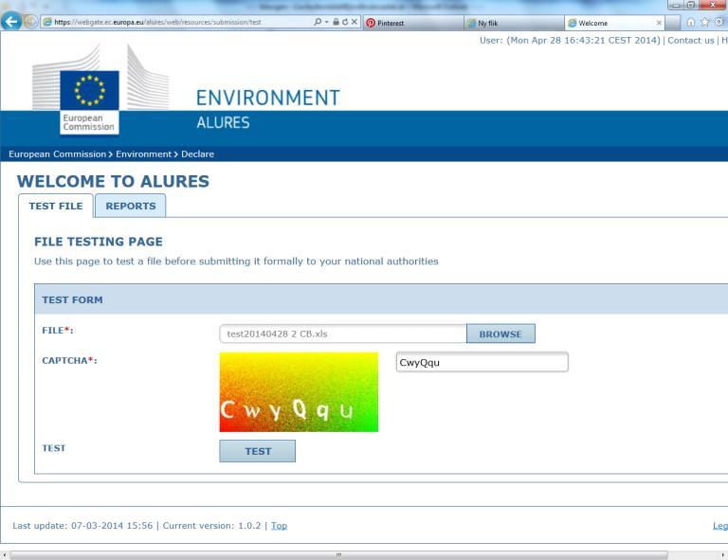Click the FILE field label
The width and height of the screenshot is (728, 560).
58,331
